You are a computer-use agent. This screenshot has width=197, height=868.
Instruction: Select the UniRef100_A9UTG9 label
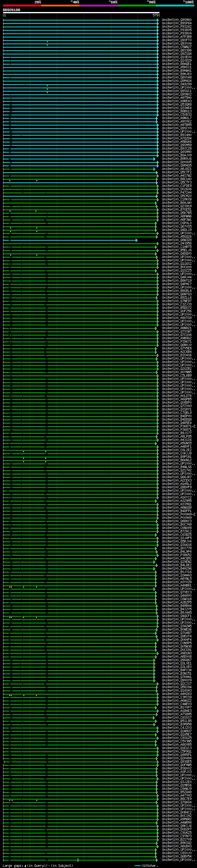[x=176, y=318]
